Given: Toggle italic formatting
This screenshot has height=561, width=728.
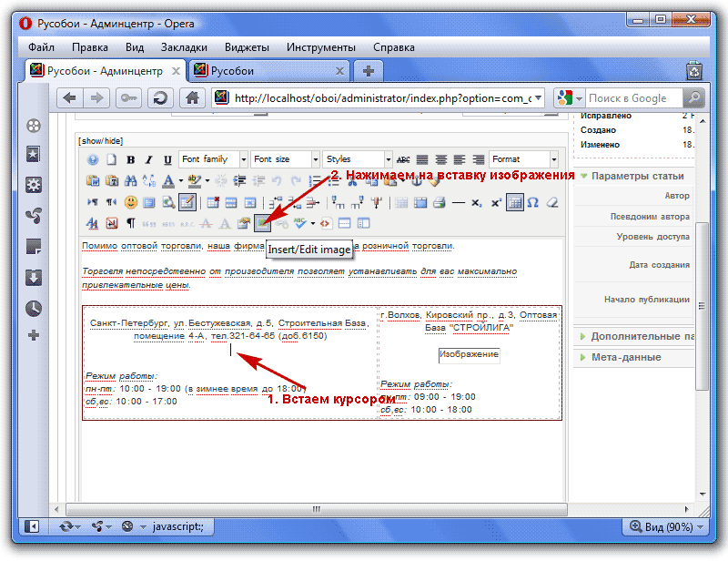Looking at the screenshot, I should [149, 159].
